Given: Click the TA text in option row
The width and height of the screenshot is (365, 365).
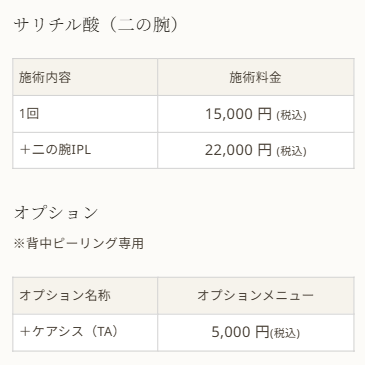Looking at the screenshot, I should [x=104, y=332].
